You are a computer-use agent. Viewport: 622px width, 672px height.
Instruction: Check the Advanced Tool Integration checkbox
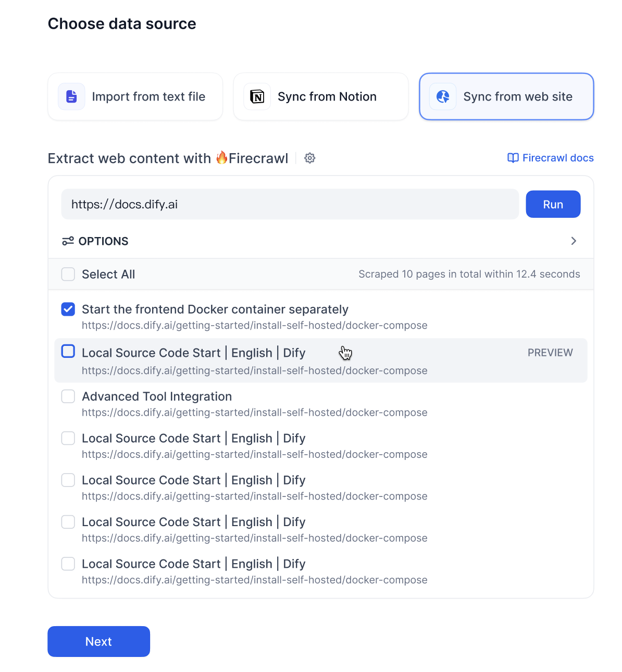point(68,396)
